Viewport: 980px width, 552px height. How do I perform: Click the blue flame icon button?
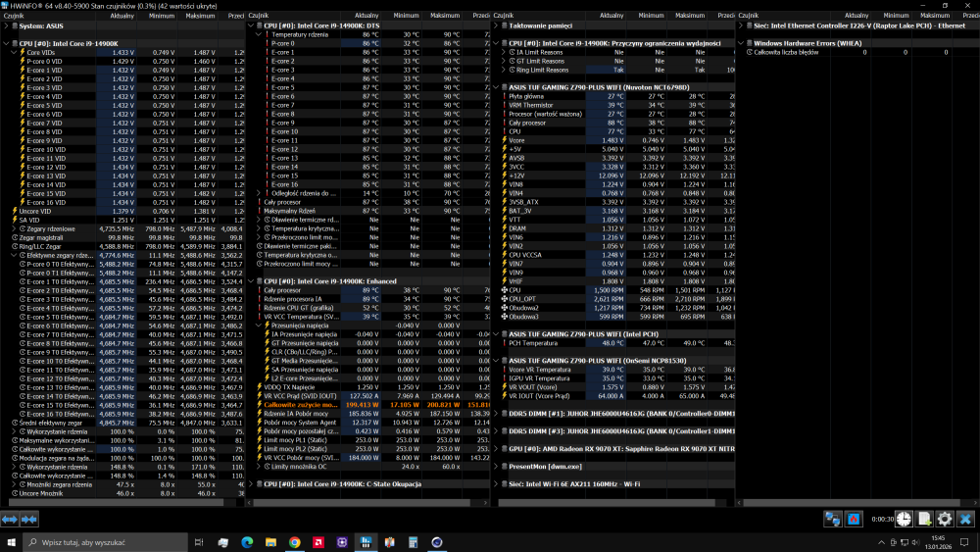(855, 519)
